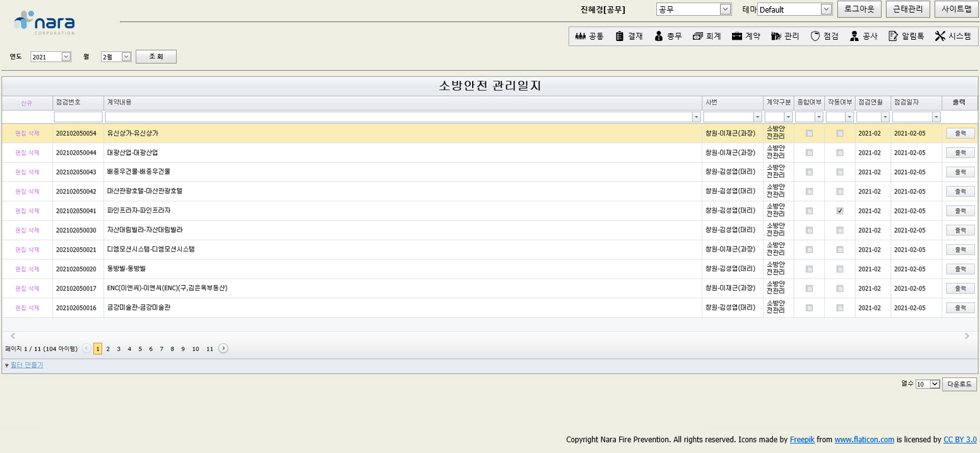Click the 조회 search button

[156, 57]
